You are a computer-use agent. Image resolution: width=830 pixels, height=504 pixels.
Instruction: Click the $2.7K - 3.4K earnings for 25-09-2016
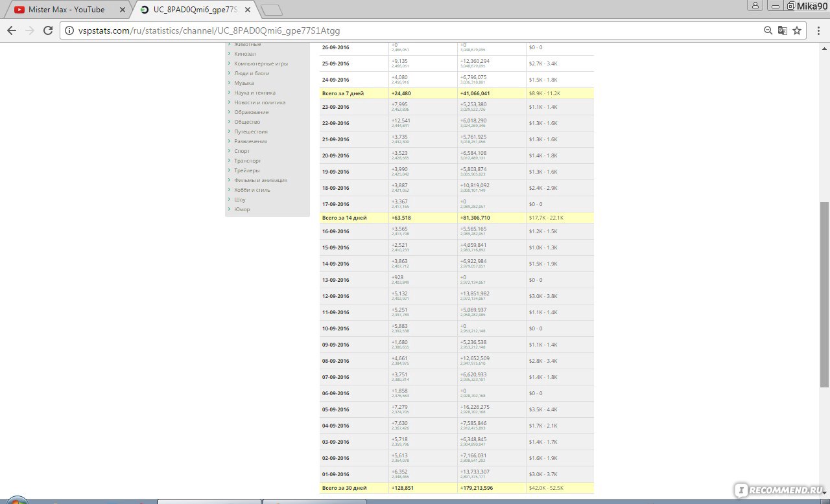(x=543, y=63)
